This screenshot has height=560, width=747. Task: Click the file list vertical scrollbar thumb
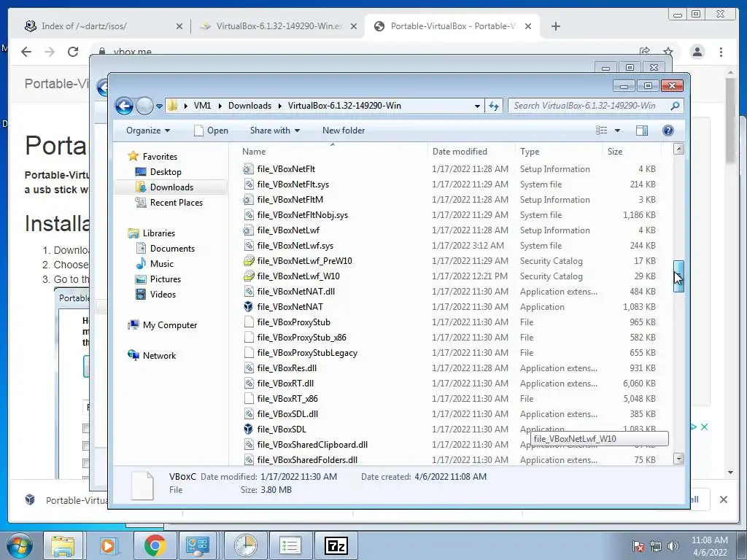coord(678,276)
